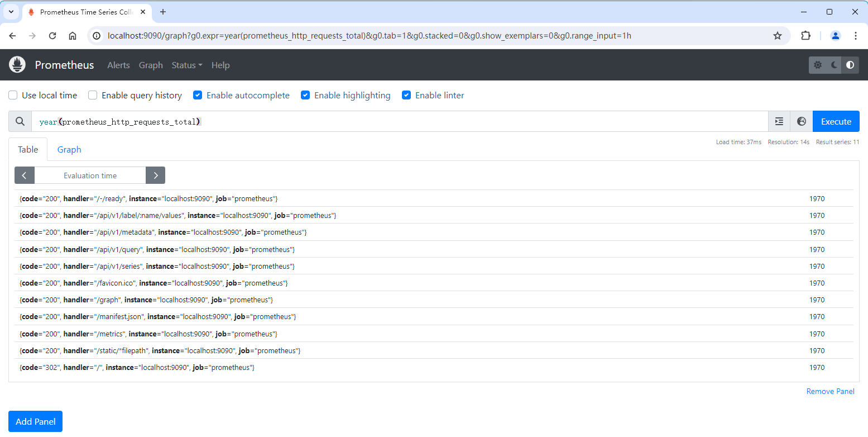Click the Result series: 11 text
Image resolution: width=868 pixels, height=437 pixels.
tap(837, 142)
